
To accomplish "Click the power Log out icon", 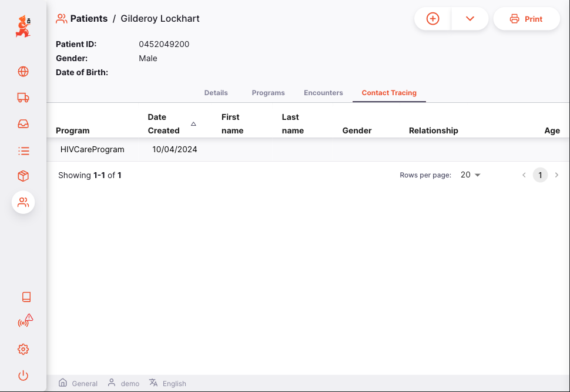I will point(24,376).
